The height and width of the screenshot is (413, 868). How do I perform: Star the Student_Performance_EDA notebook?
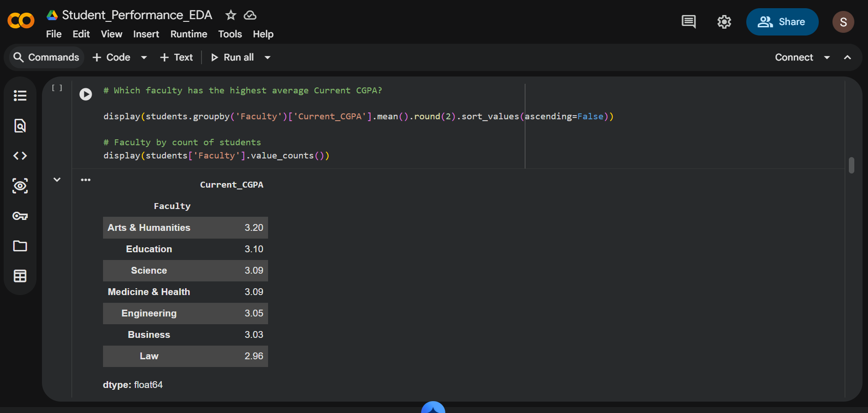coord(231,15)
